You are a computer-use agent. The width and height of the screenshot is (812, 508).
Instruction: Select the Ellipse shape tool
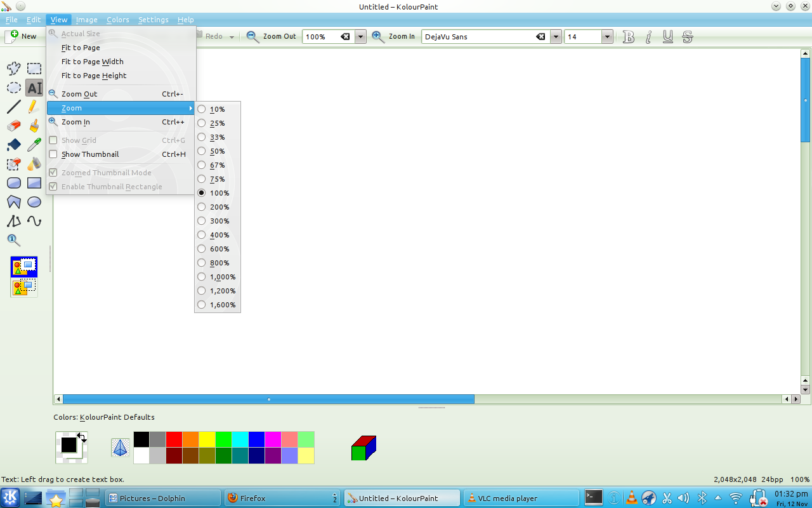click(x=34, y=202)
